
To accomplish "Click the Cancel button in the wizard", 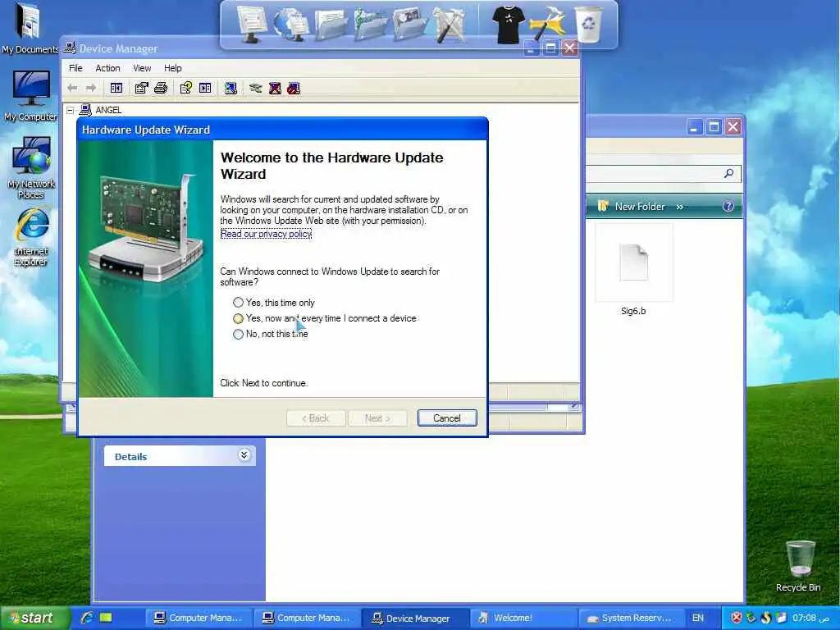I will pos(447,418).
